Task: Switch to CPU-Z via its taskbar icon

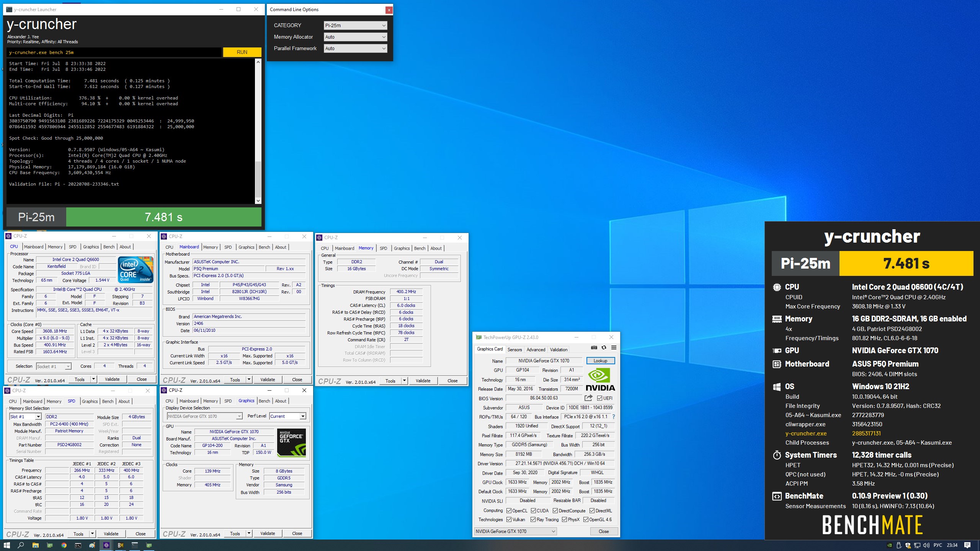Action: (106, 545)
